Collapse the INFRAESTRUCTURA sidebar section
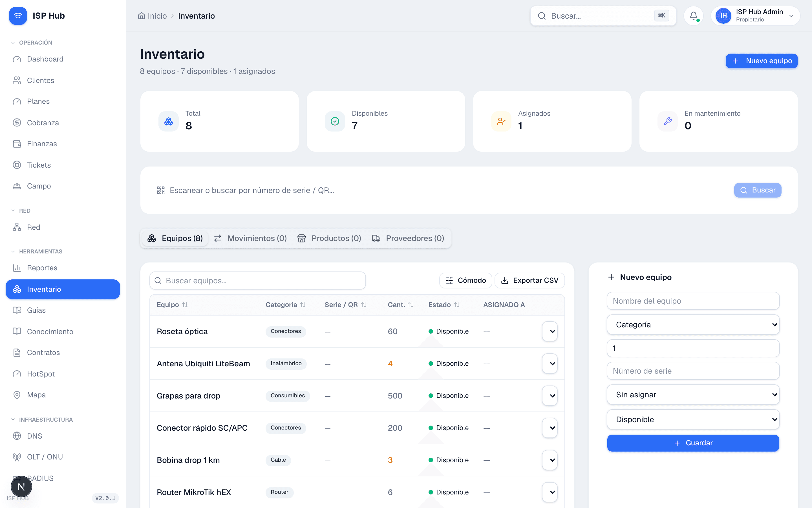The height and width of the screenshot is (508, 812). point(42,420)
